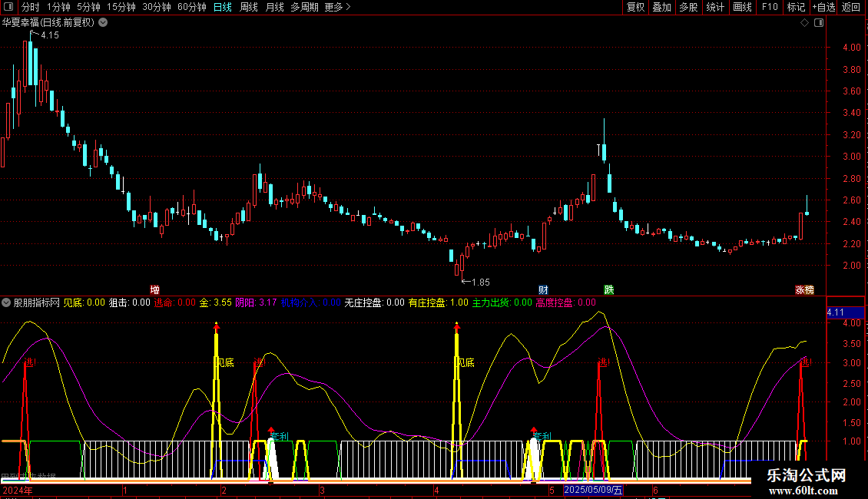The width and height of the screenshot is (868, 499).
Task: Open the 画线 drawing tool
Action: (x=742, y=7)
